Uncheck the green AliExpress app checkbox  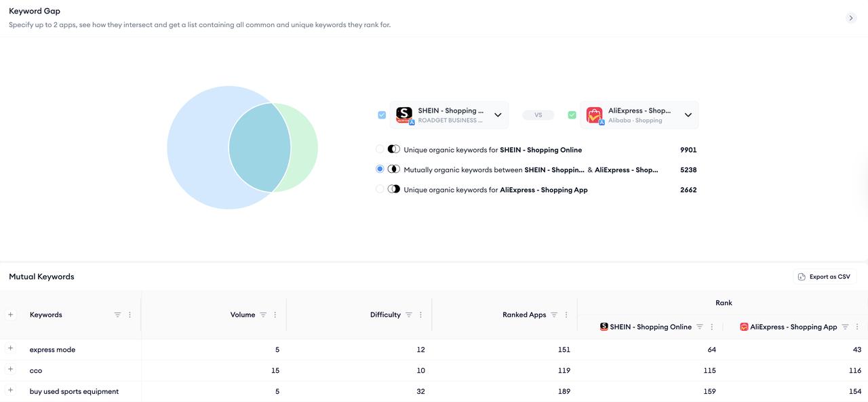572,115
